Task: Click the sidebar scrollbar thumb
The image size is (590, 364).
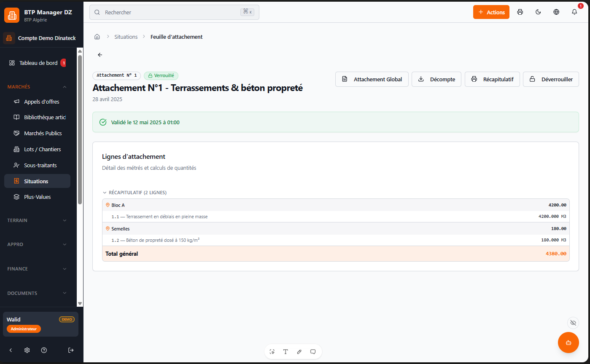Action: point(80,129)
